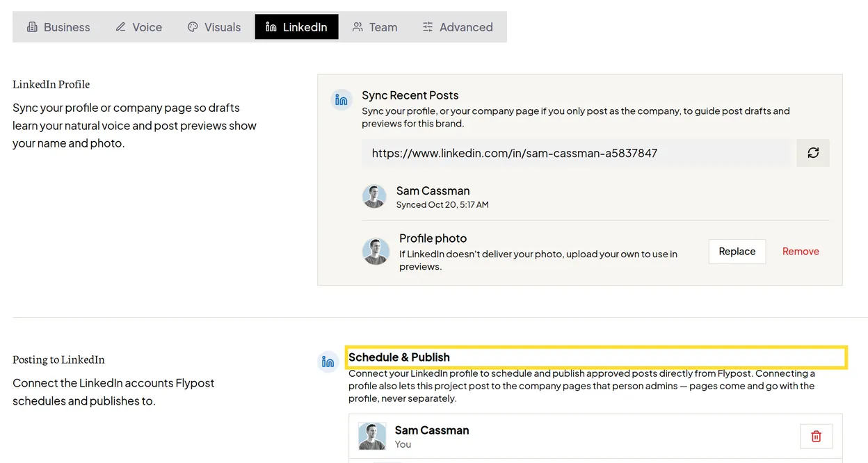Click Sam Cassman avatar in connected profiles
The image size is (868, 463).
pyautogui.click(x=372, y=437)
